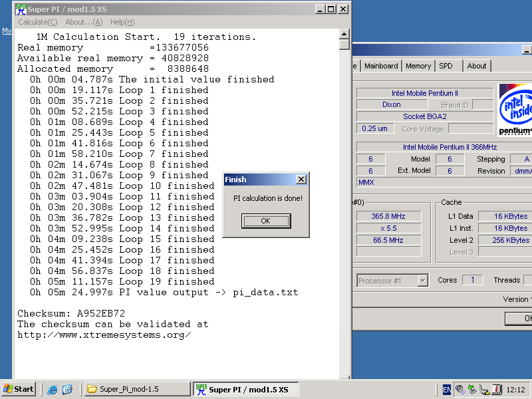
Task: Click the second Quick Launch icon
Action: [x=68, y=389]
